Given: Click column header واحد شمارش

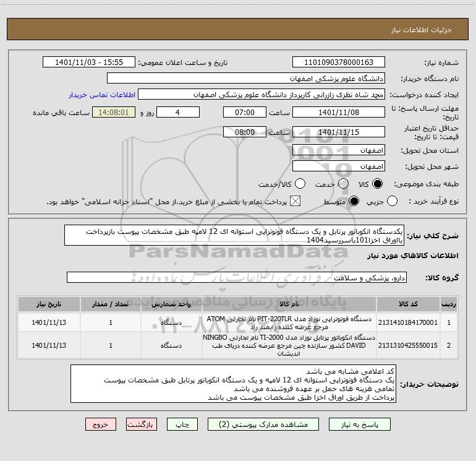Looking at the screenshot, I should coord(171,304).
